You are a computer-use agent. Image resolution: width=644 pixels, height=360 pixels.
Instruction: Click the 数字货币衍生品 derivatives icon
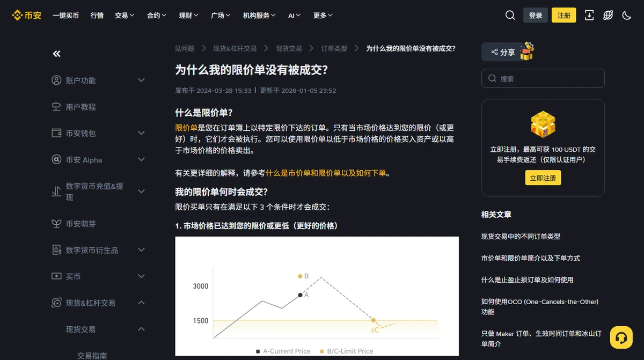click(x=56, y=250)
